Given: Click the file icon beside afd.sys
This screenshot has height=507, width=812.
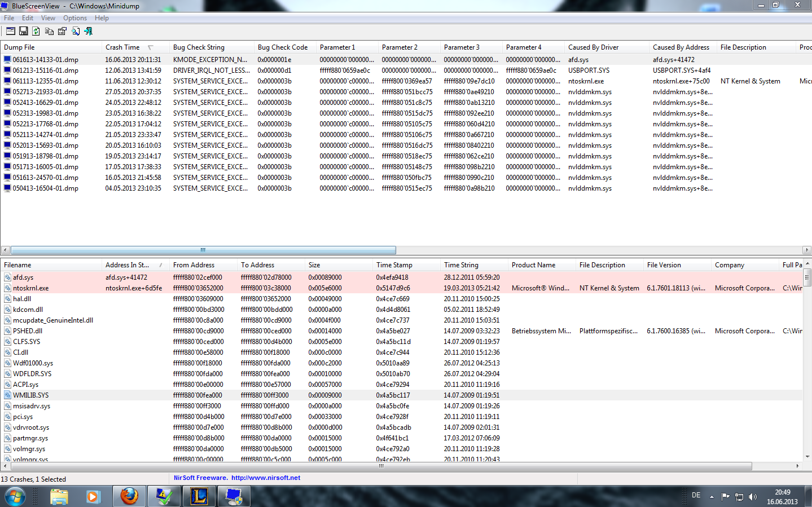Looking at the screenshot, I should [x=7, y=277].
